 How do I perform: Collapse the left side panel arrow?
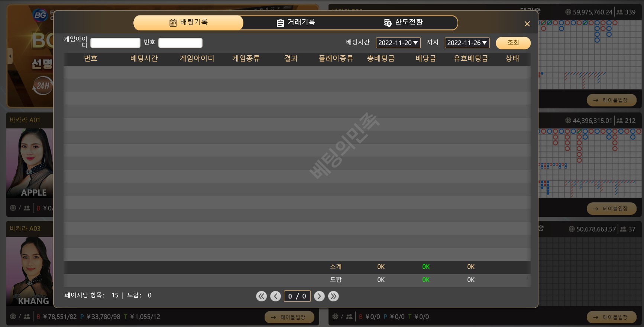coord(10,56)
